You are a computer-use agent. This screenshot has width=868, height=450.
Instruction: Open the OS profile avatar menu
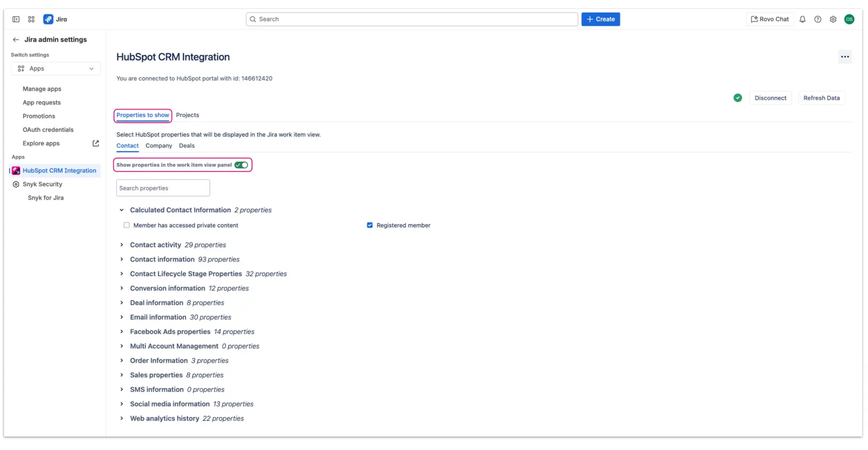[x=850, y=19]
